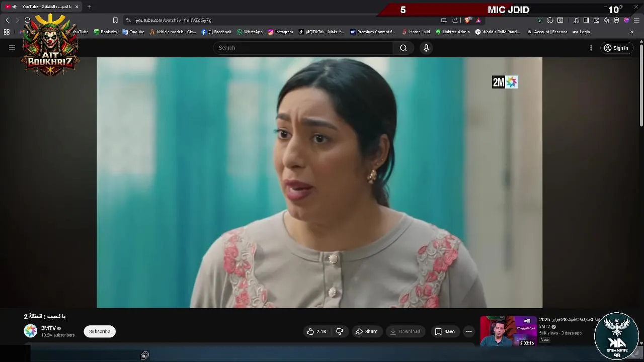Click the 2MTV name on recommended video
Image resolution: width=644 pixels, height=362 pixels.
pyautogui.click(x=545, y=326)
